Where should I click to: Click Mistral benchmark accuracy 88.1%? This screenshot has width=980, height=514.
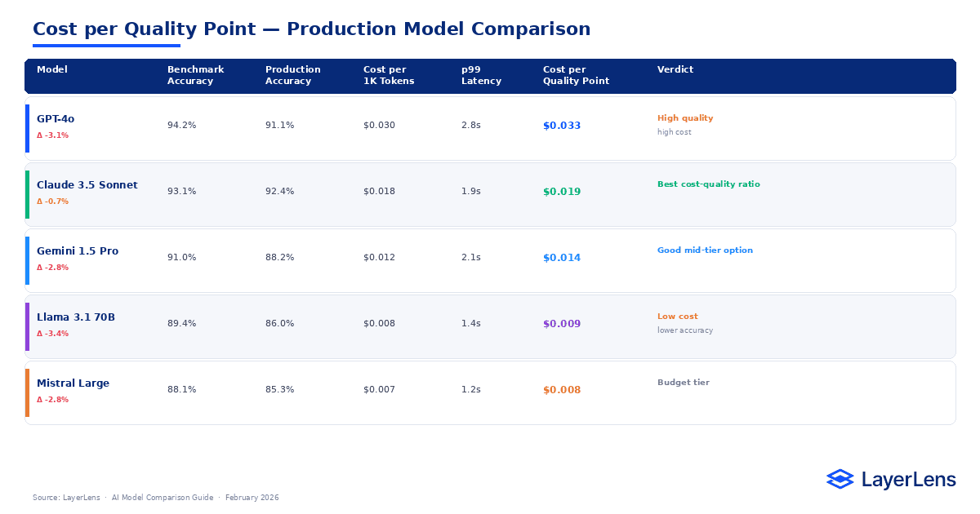tap(182, 390)
